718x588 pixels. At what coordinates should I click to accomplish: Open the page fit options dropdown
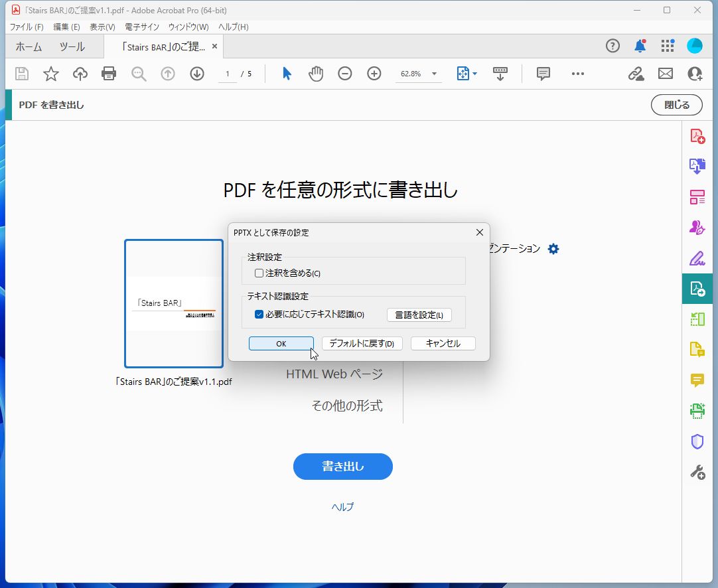467,74
